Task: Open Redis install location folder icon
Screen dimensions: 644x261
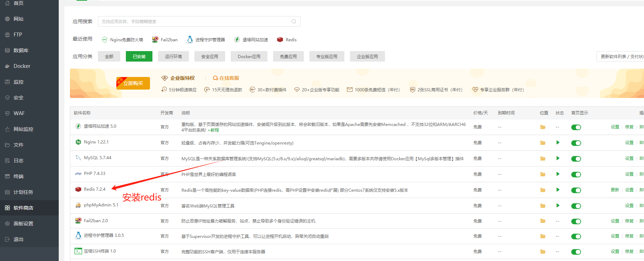Action: (x=543, y=190)
